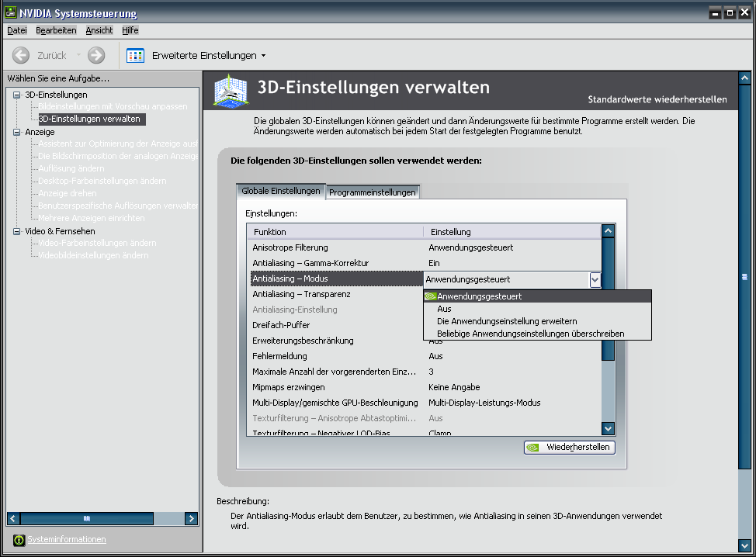Select Desktop-Farbeinstellungen ändern
756x557 pixels.
click(x=102, y=181)
